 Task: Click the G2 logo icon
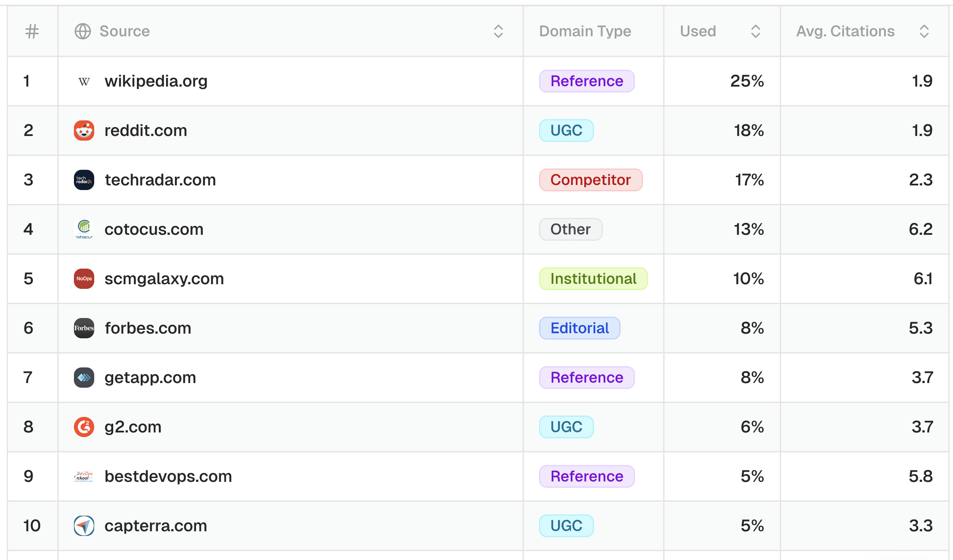[x=84, y=427]
